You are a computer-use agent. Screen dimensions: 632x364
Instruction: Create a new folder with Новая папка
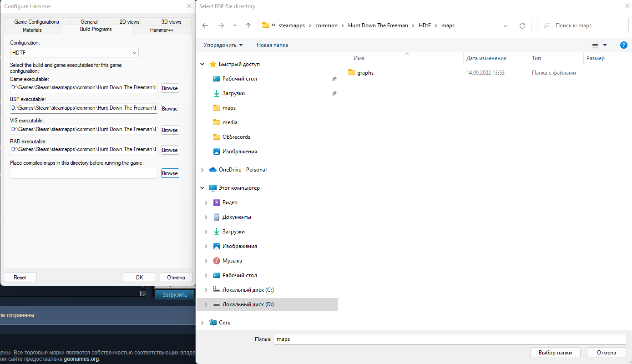tap(272, 45)
